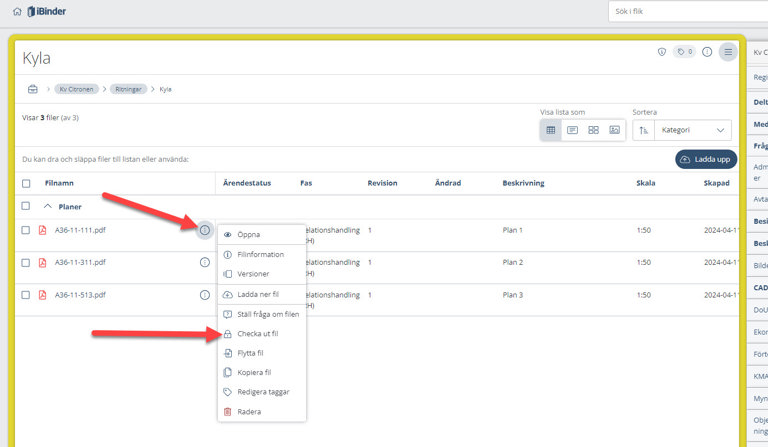Sort by Fas column header
Viewport: 768px width, 447px height.
click(x=306, y=183)
